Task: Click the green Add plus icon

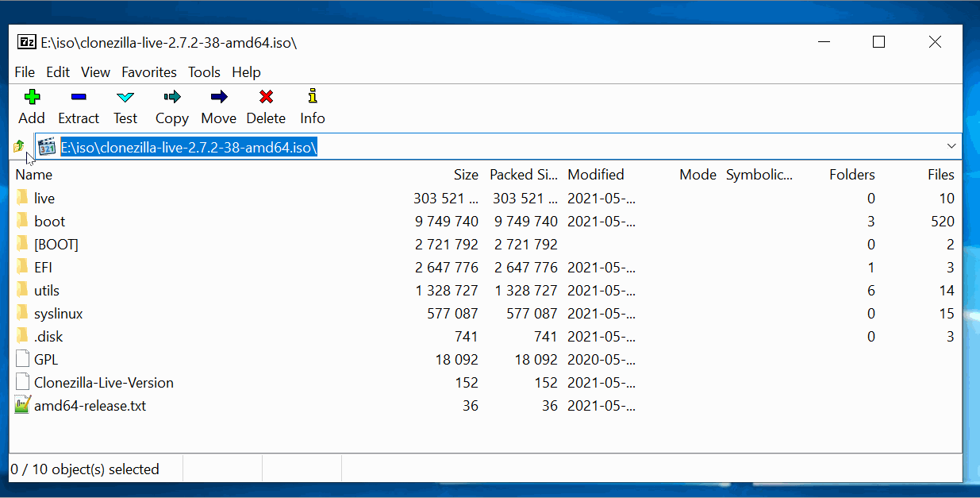Action: [32, 97]
